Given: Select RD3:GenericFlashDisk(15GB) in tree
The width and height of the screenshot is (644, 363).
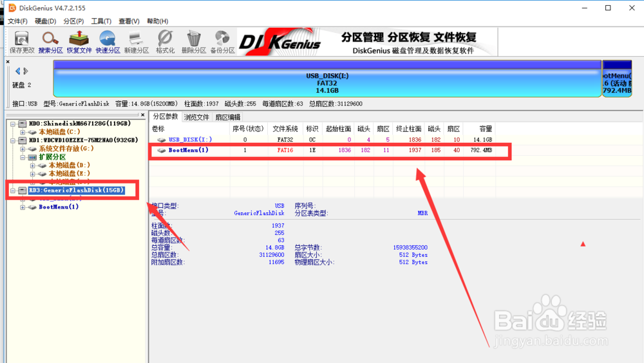Looking at the screenshot, I should coord(77,190).
